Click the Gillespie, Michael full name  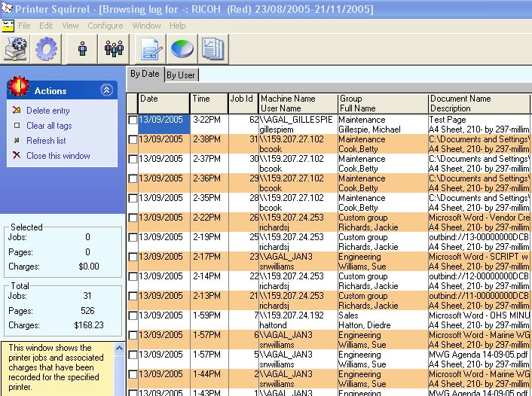[x=369, y=129]
